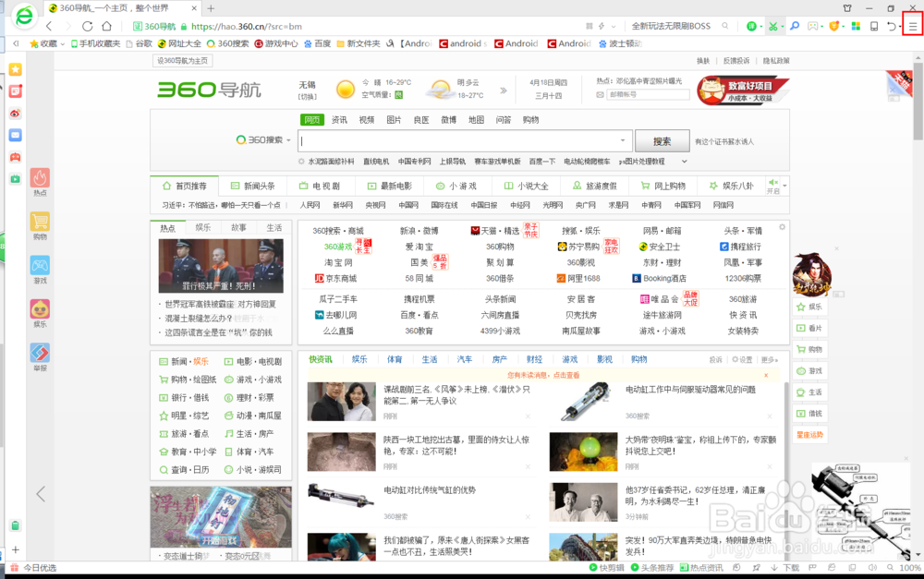Switch to the 体育 news feed tab
Image resolution: width=924 pixels, height=579 pixels.
click(x=395, y=359)
